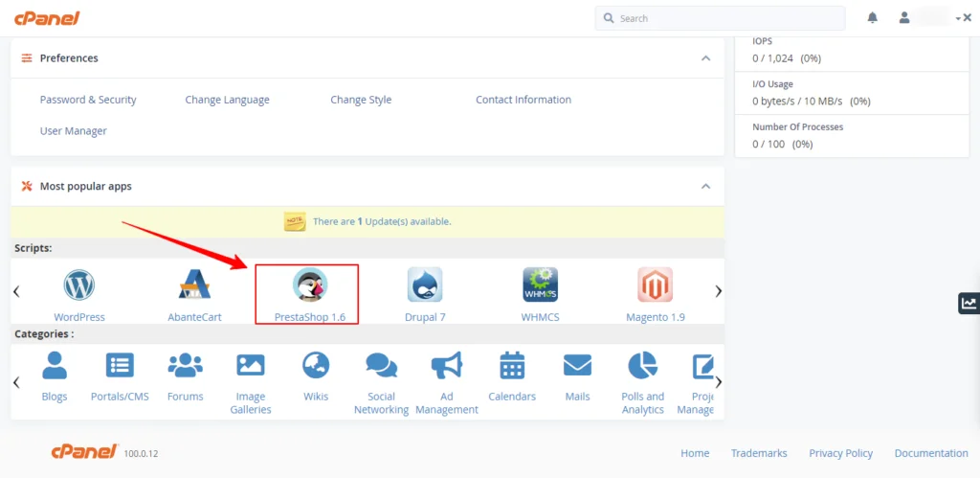
Task: Open the Blogs category icon
Action: pyautogui.click(x=55, y=365)
